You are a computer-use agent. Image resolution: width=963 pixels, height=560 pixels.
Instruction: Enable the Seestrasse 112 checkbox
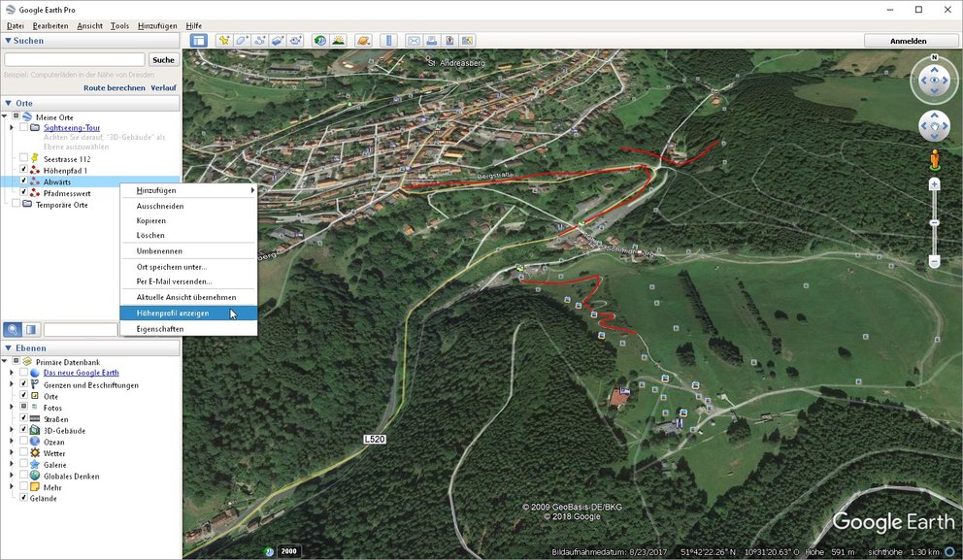[23, 159]
